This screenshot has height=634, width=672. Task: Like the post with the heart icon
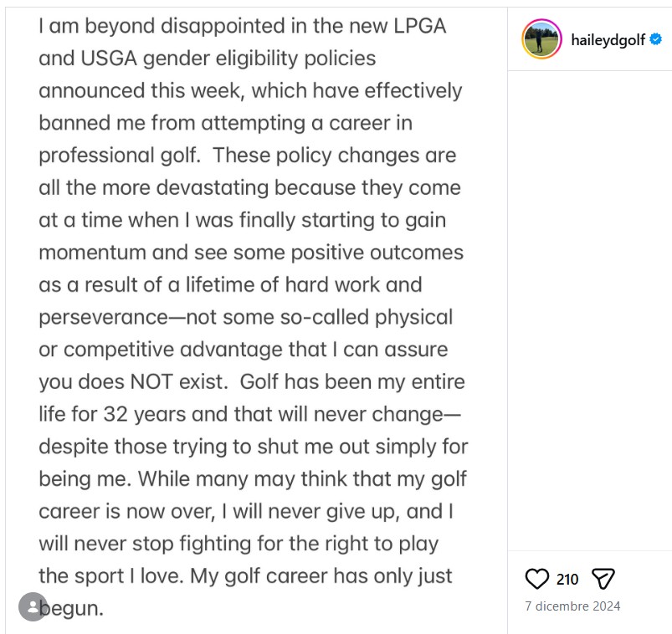[536, 578]
